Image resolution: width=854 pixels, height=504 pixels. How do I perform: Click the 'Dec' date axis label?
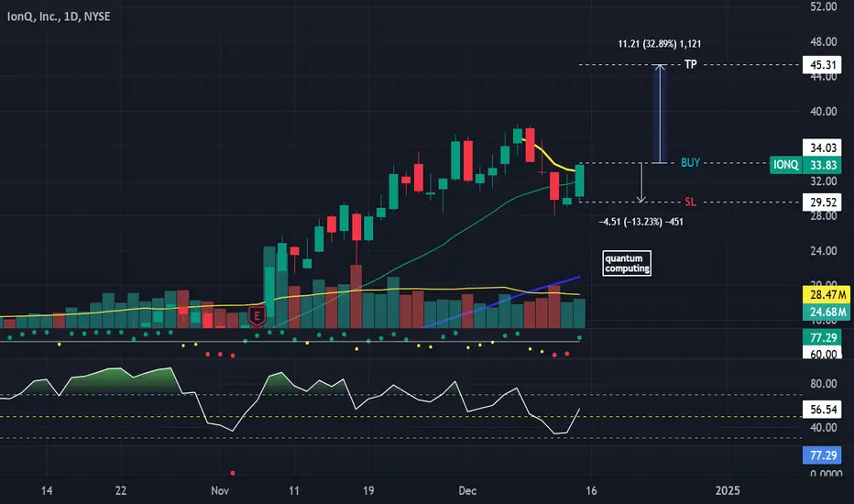(467, 490)
